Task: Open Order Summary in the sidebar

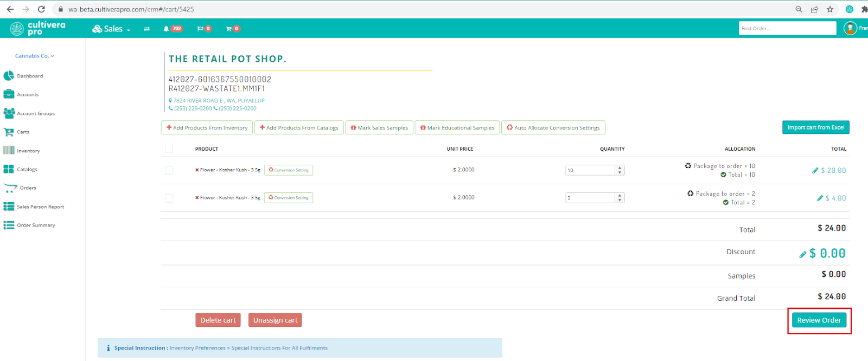Action: tap(29, 225)
